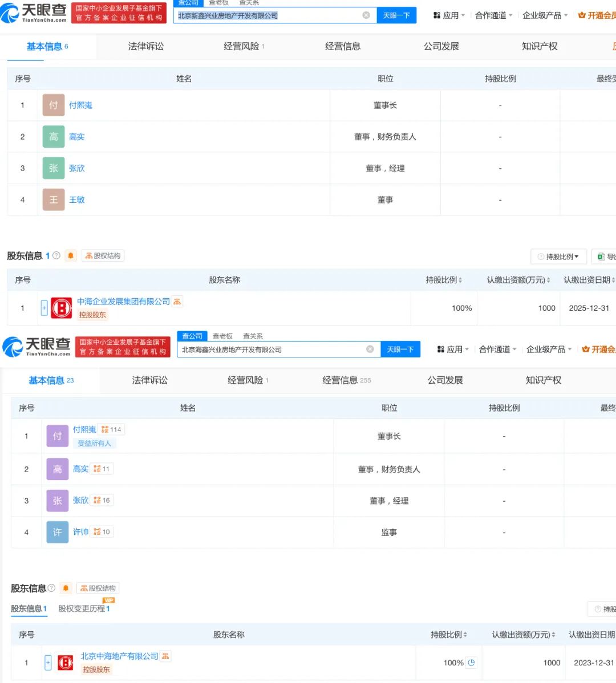Click the 受益所有人 tag under 付熙嵬
This screenshot has width=616, height=683.
click(95, 444)
